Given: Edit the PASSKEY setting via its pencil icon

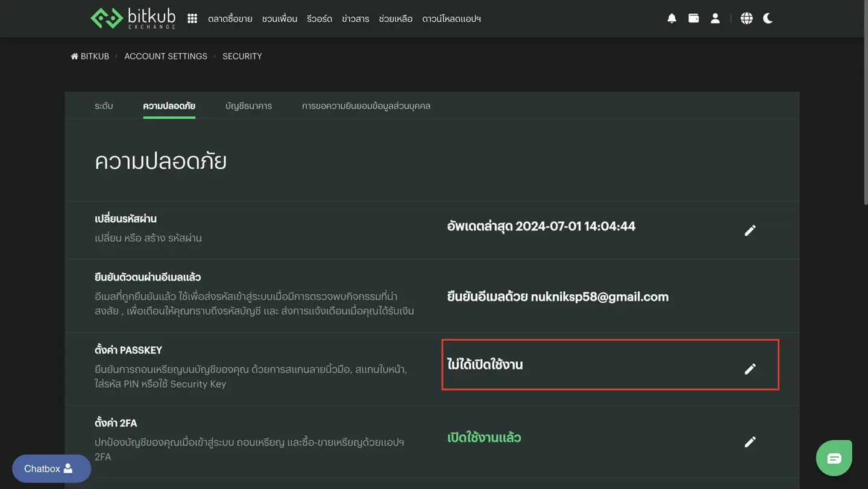Looking at the screenshot, I should coord(750,368).
